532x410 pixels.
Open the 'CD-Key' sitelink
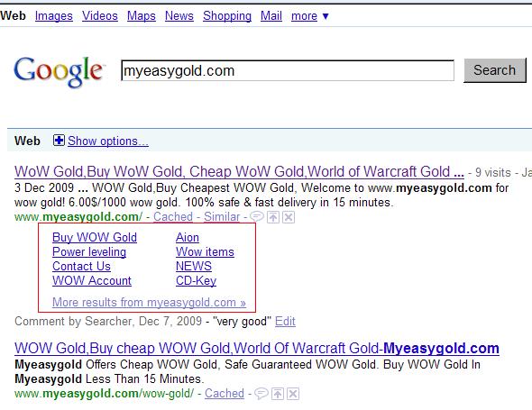196,281
